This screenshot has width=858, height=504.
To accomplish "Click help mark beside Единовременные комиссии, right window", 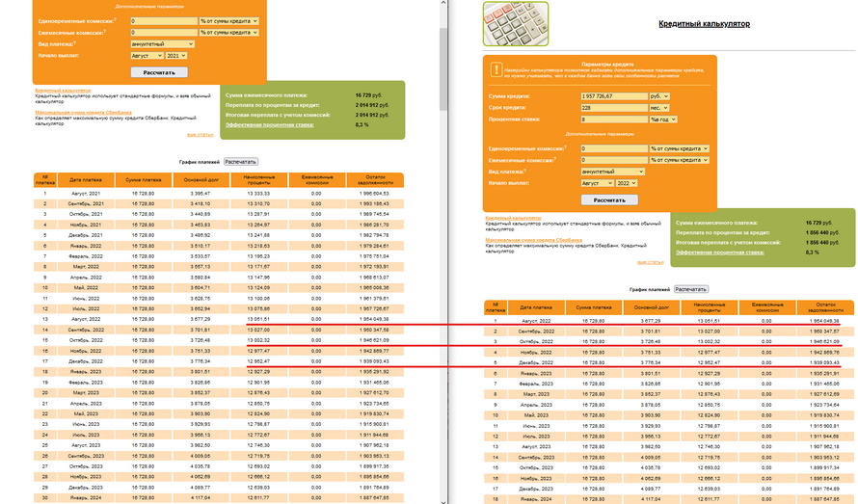I will coord(566,147).
